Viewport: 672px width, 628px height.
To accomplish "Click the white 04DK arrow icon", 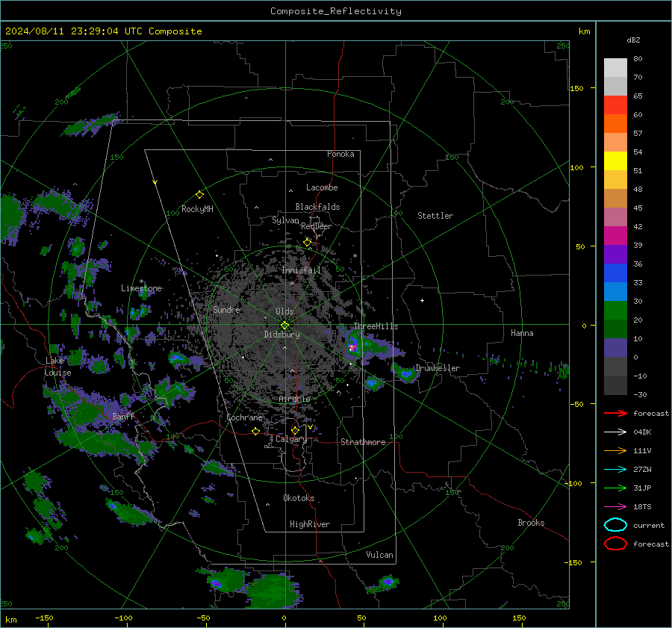I will 615,432.
